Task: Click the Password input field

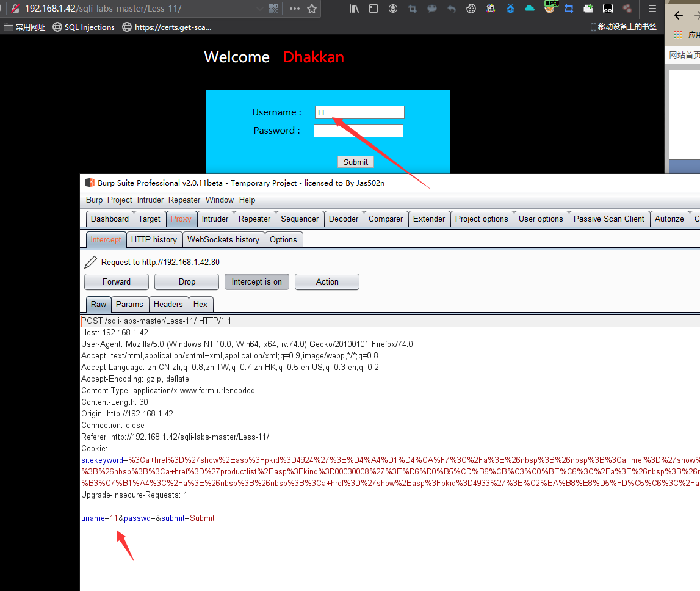Action: (358, 131)
